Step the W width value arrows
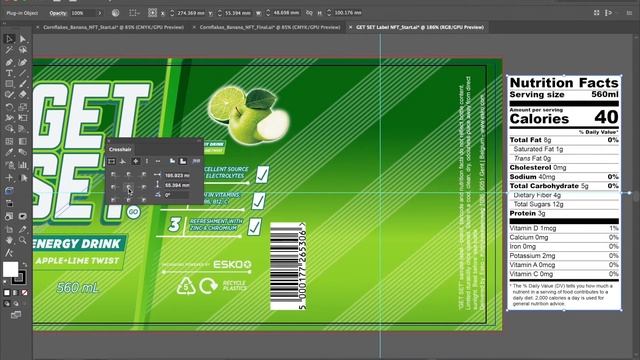Image resolution: width=640 pixels, height=360 pixels. [268, 13]
